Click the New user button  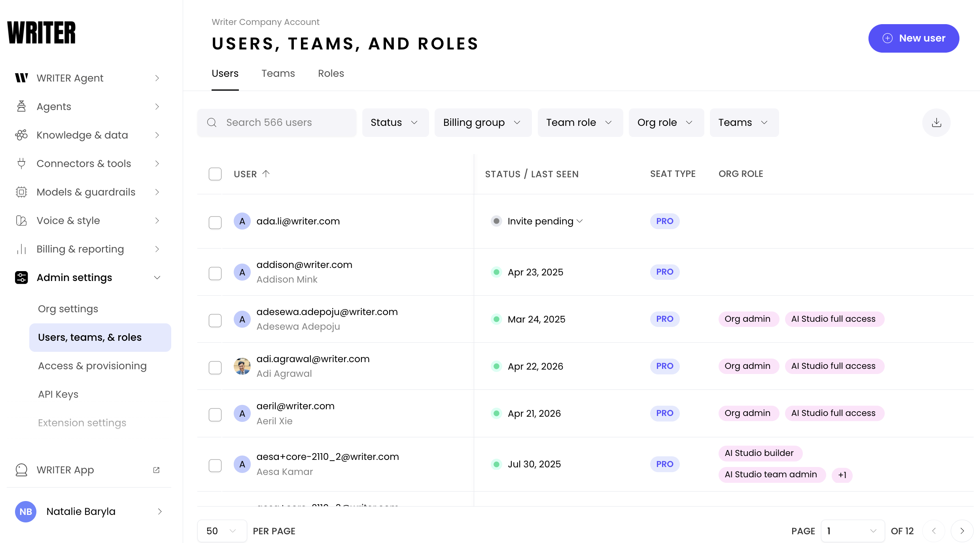tap(914, 38)
